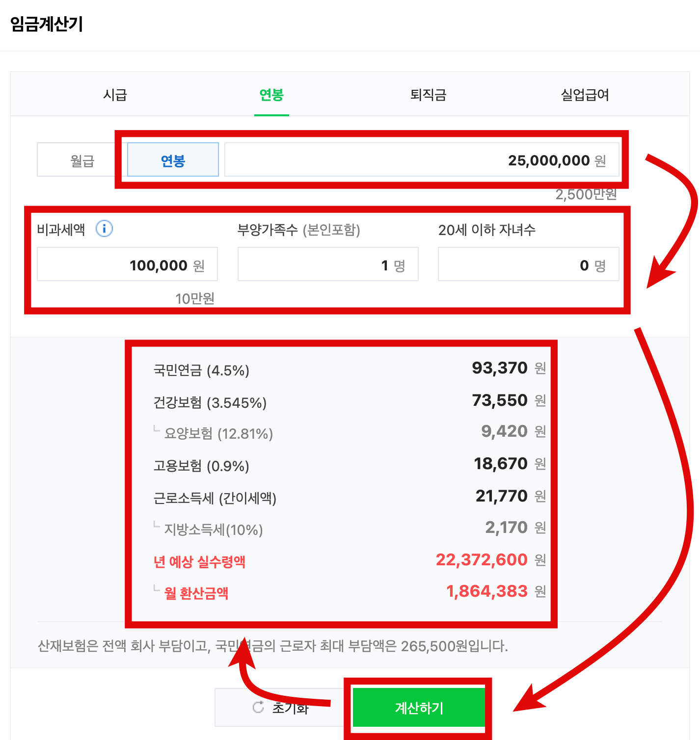Image resolution: width=700 pixels, height=740 pixels.
Task: Click the 년 예상 실수령액 label
Action: coord(199,562)
